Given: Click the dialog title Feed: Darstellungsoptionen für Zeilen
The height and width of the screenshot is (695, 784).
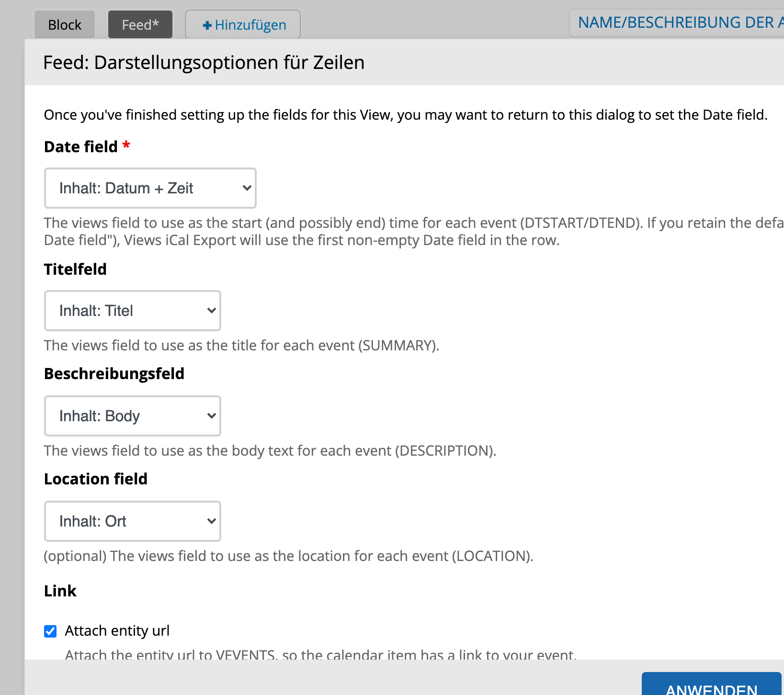Looking at the screenshot, I should click(204, 63).
